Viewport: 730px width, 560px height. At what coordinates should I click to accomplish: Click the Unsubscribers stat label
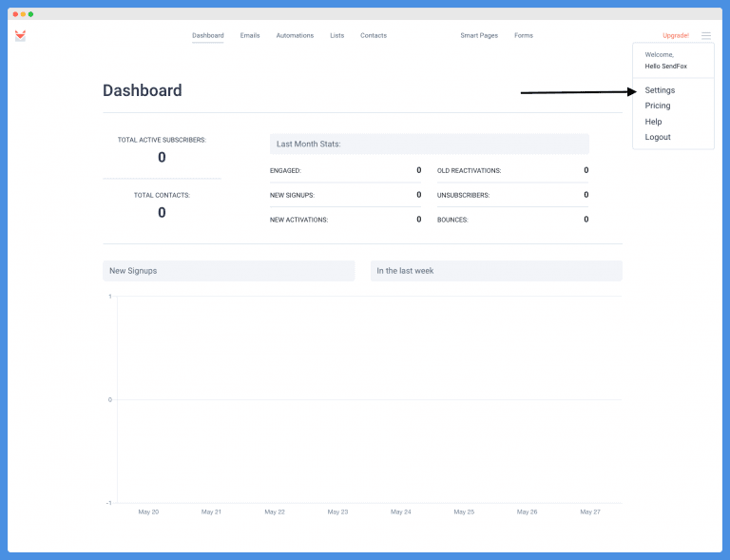463,195
